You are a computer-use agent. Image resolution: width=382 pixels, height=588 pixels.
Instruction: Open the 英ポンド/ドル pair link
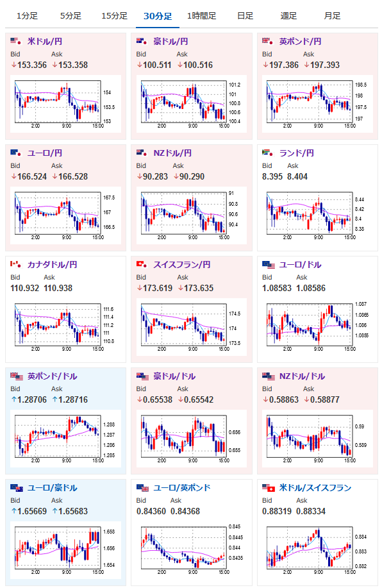point(52,376)
